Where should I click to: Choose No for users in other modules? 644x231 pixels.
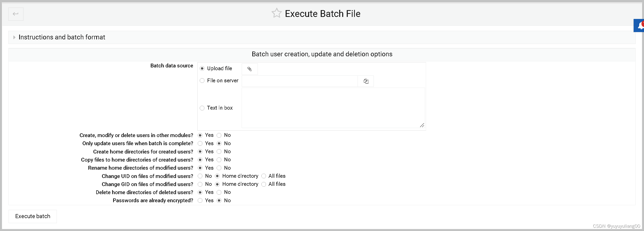point(219,135)
